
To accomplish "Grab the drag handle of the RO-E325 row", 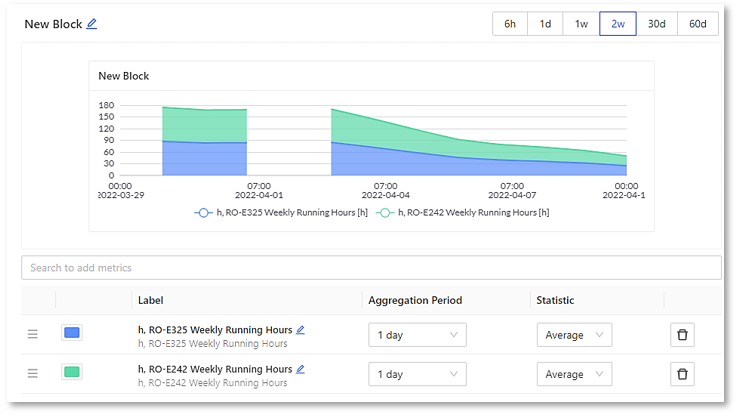I will coord(32,335).
